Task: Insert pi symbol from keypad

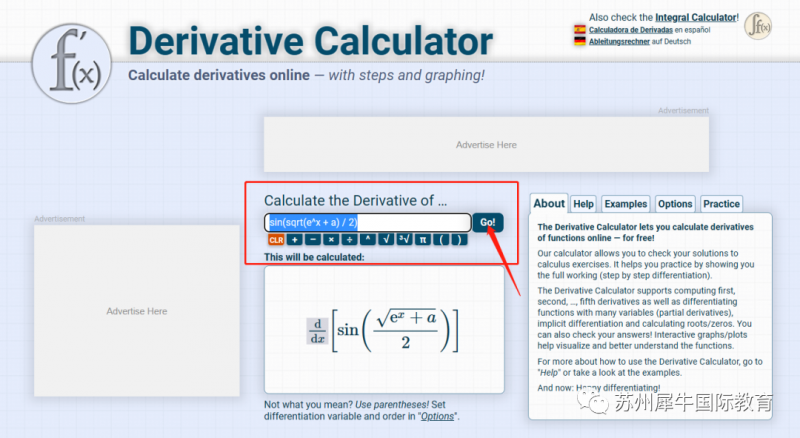Action: [423, 240]
